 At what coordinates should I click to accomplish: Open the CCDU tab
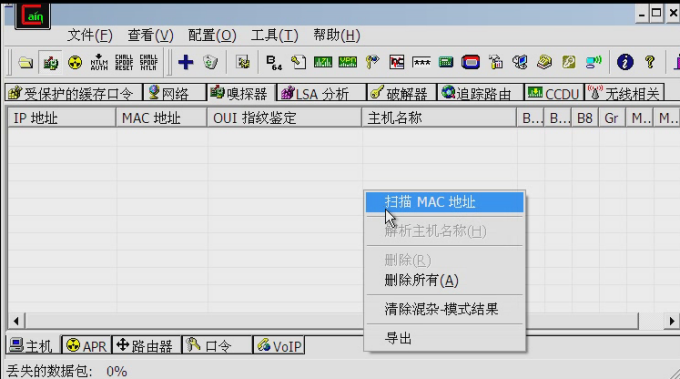coord(554,93)
